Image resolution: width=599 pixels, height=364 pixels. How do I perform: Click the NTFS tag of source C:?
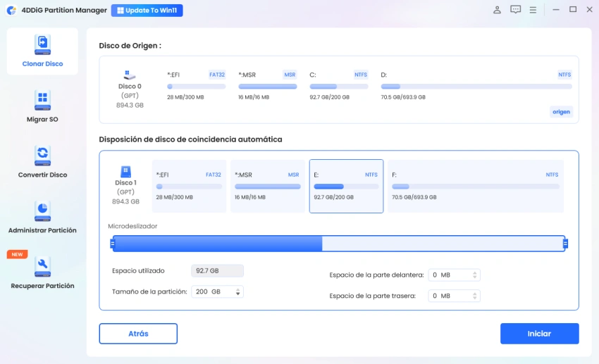pyautogui.click(x=361, y=75)
